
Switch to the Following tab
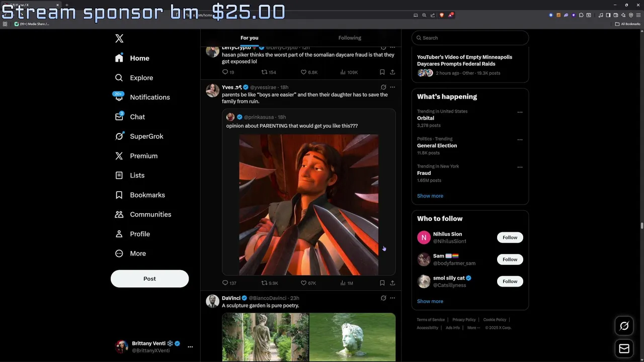click(350, 38)
